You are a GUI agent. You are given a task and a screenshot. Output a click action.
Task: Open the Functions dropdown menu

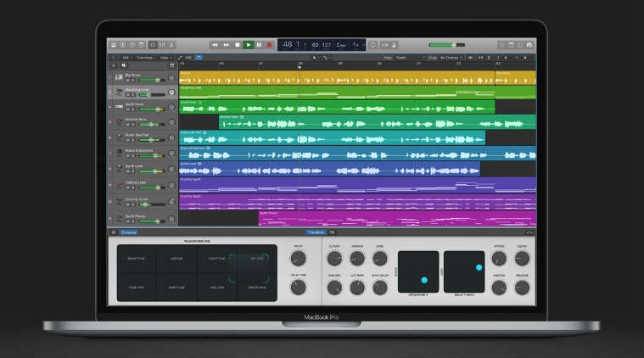pyautogui.click(x=144, y=58)
